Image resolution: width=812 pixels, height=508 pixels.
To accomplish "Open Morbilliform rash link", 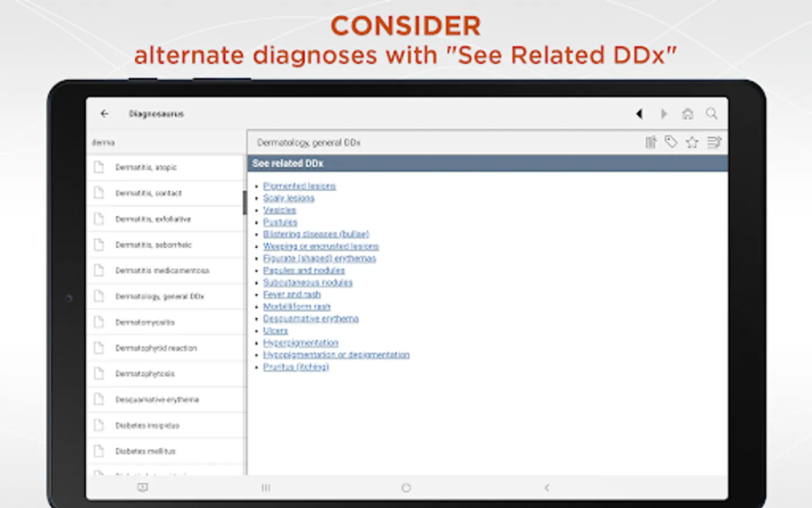I will (x=297, y=306).
